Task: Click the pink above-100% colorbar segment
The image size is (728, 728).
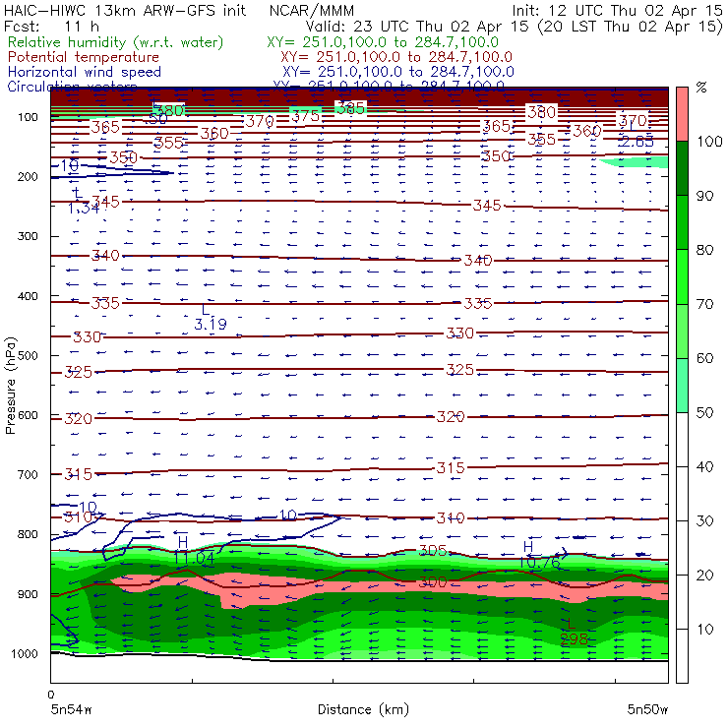Action: click(682, 114)
